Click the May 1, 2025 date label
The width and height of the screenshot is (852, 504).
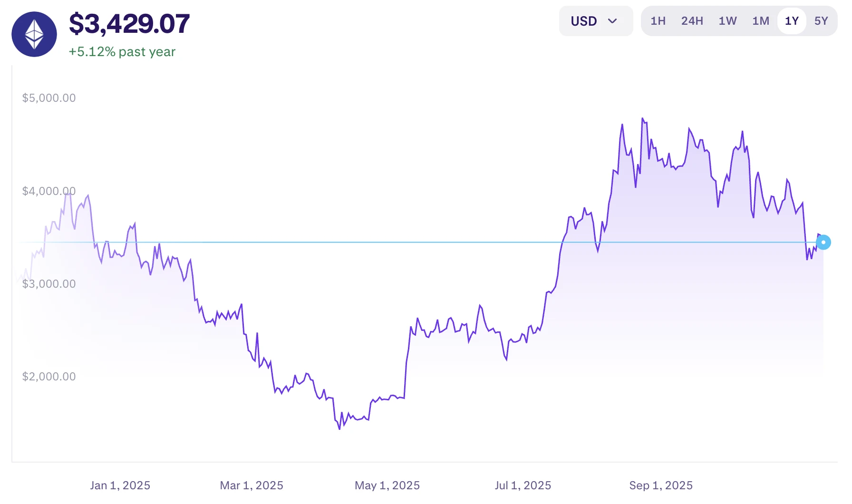click(387, 485)
